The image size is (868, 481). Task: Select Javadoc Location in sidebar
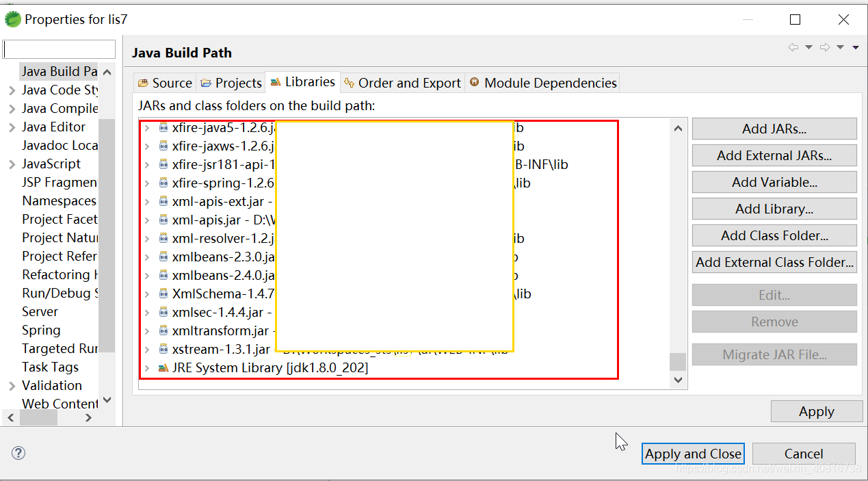[x=60, y=146]
